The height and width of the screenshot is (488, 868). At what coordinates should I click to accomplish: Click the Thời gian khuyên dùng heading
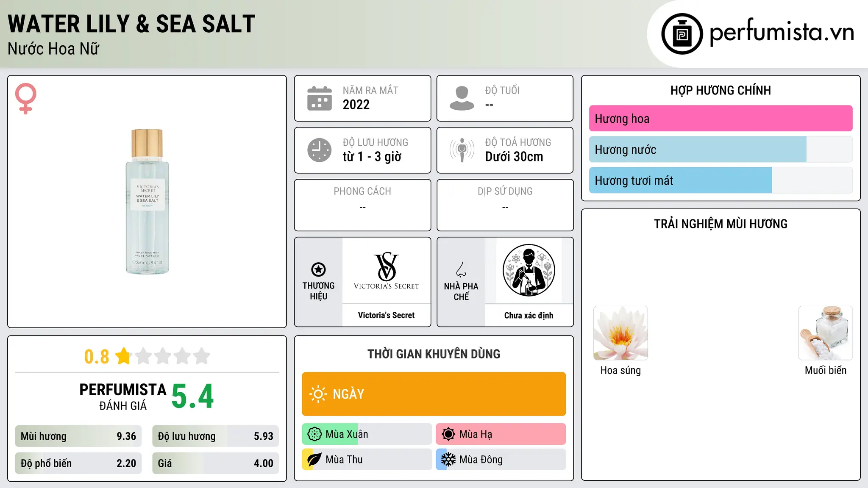[434, 354]
